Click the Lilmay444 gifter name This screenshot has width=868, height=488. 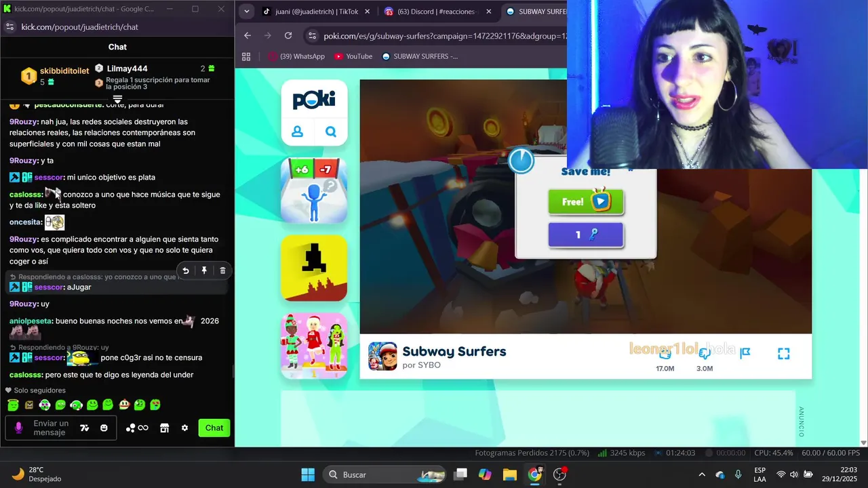[x=127, y=68]
